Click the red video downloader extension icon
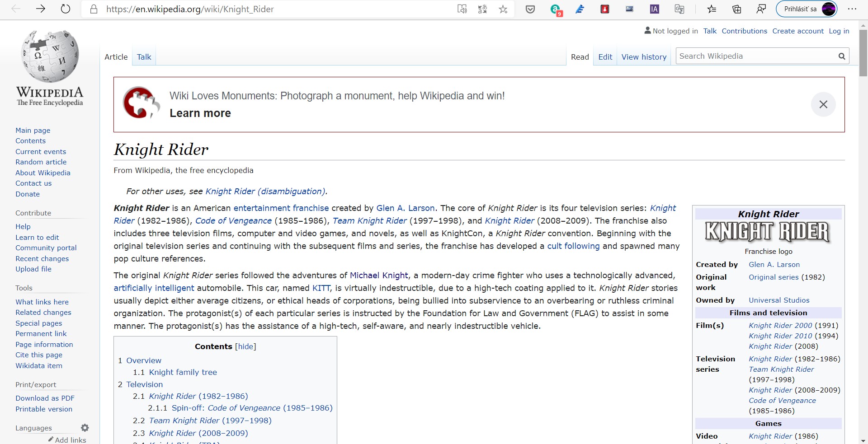 [604, 9]
